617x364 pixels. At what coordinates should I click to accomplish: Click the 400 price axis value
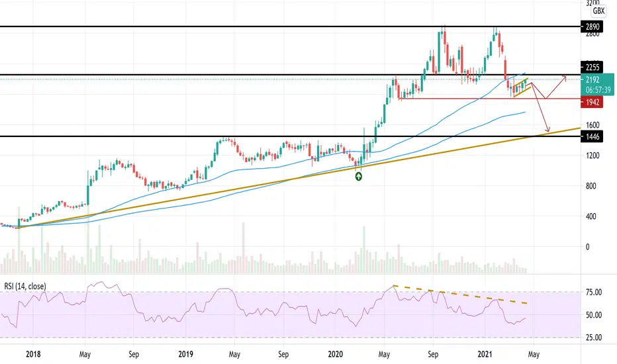pyautogui.click(x=591, y=216)
